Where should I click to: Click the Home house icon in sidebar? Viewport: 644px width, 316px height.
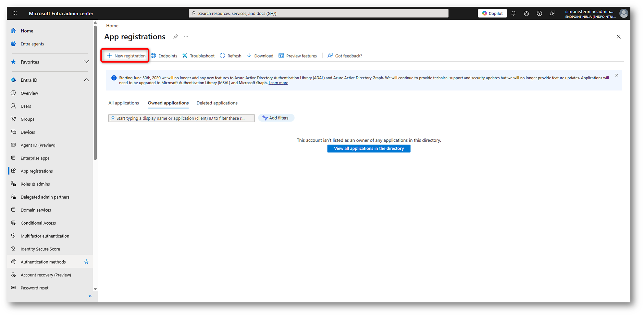pyautogui.click(x=13, y=31)
